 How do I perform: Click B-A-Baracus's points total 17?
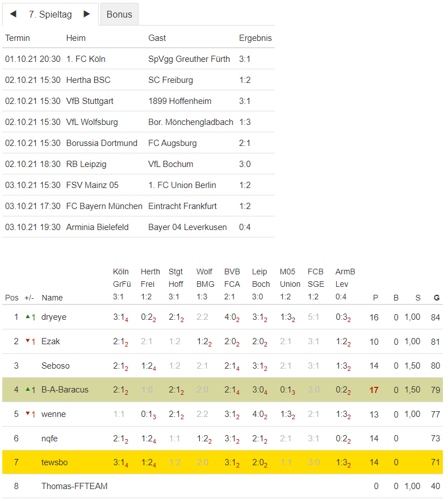374,390
